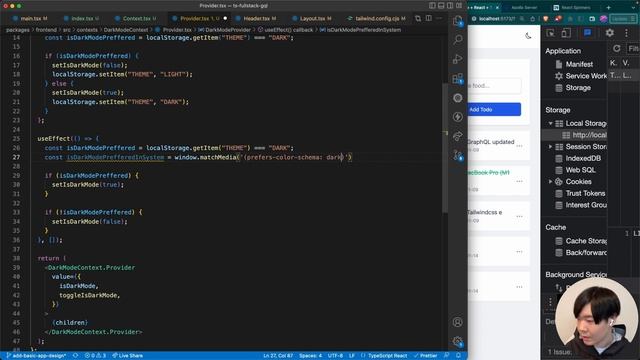The width and height of the screenshot is (640, 360).
Task: Open the editor more actions ellipsis
Action: [x=439, y=18]
